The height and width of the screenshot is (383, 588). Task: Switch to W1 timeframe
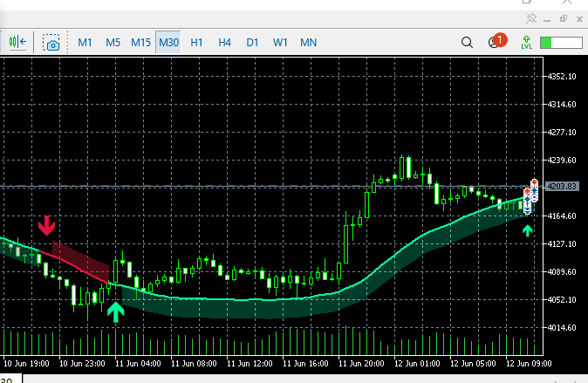coord(280,43)
